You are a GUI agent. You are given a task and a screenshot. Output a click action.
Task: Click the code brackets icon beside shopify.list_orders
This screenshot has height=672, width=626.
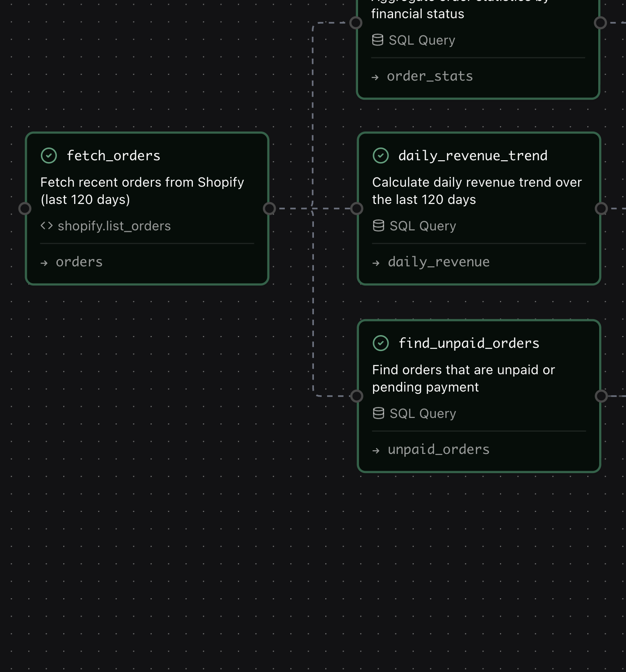(47, 226)
